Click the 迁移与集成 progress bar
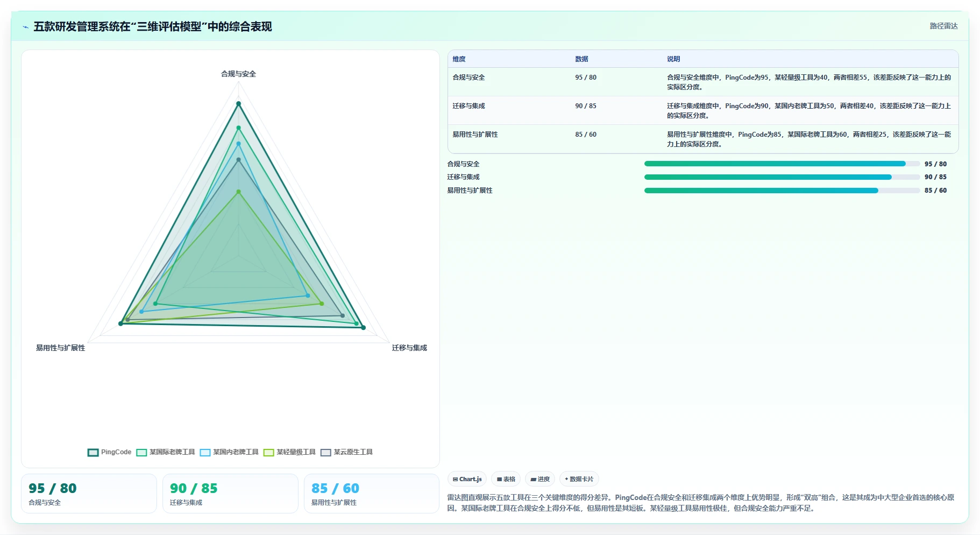The width and height of the screenshot is (980, 535). pos(782,177)
